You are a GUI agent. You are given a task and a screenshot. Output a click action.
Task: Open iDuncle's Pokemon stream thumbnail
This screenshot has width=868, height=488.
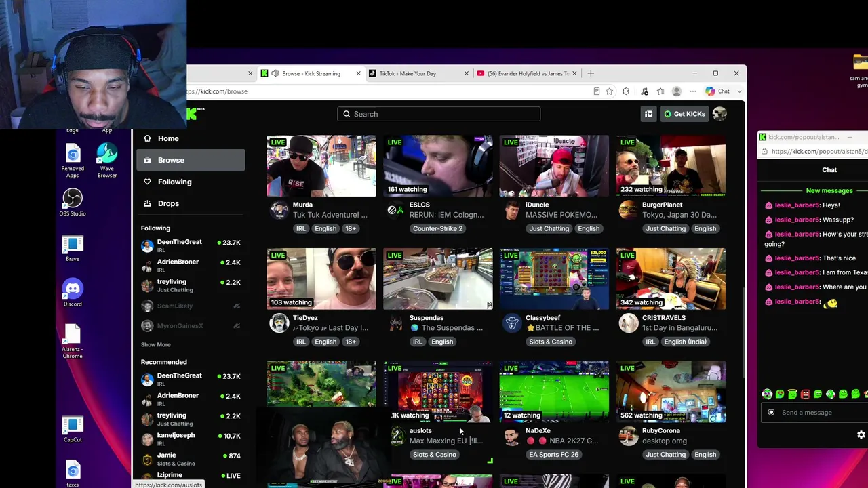click(x=554, y=166)
